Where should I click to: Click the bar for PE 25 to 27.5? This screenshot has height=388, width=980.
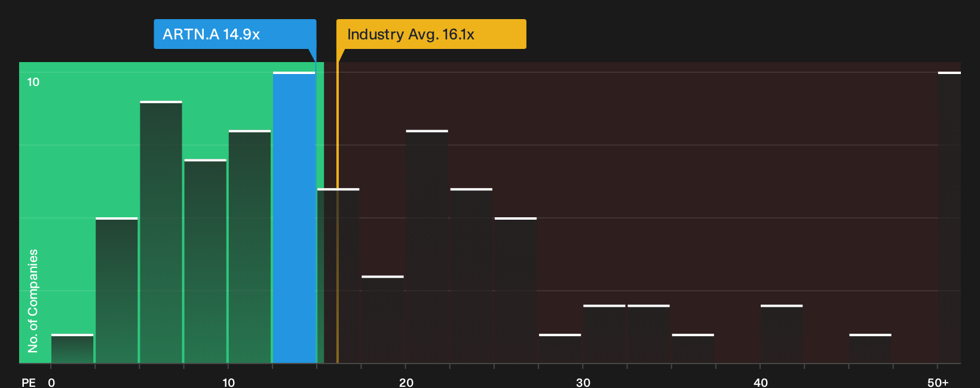(516, 291)
